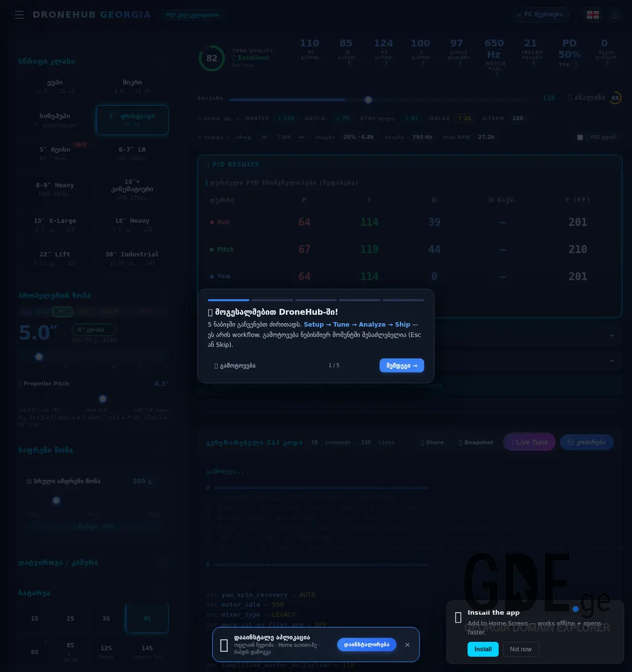Image resolution: width=632 pixels, height=672 pixels.
Task: Select the 4S battery option
Action: tap(147, 619)
